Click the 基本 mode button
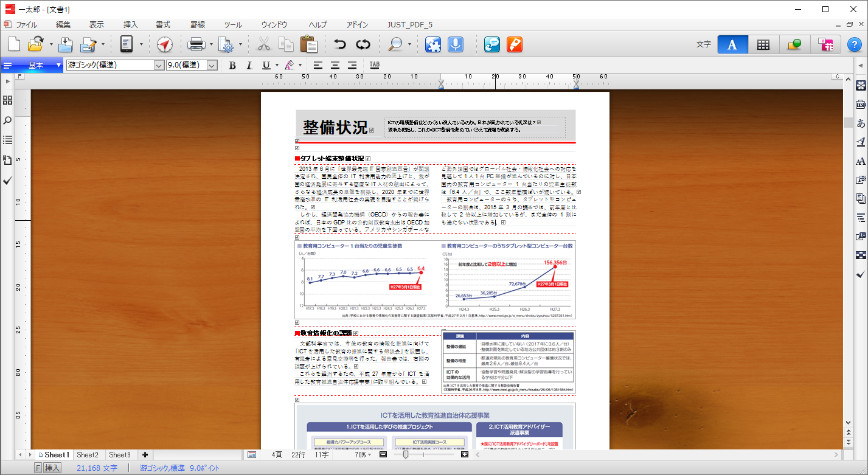 click(35, 65)
